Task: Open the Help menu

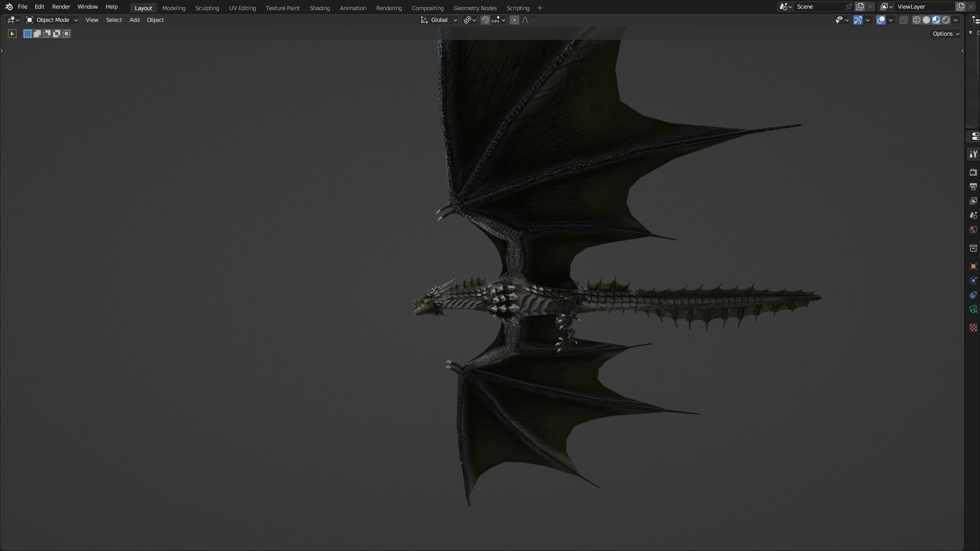Action: (111, 7)
